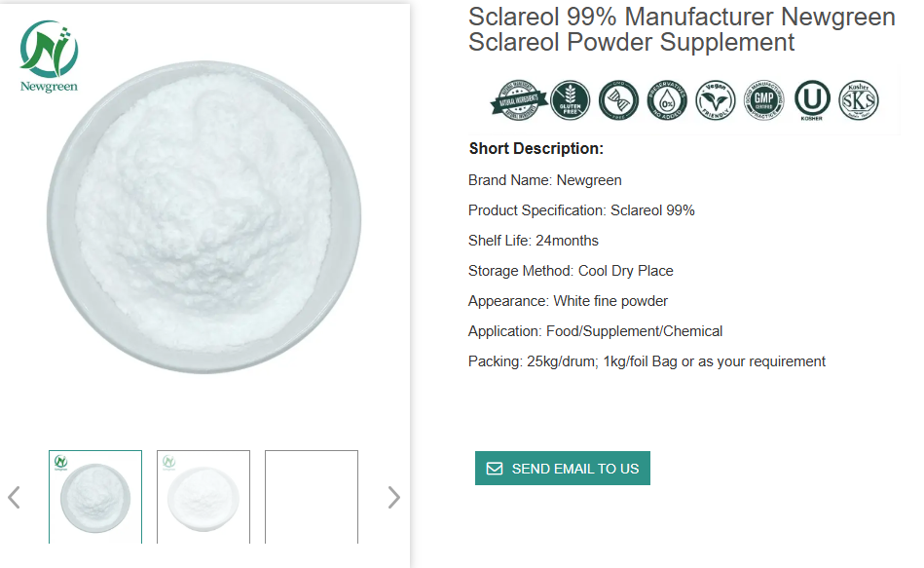Click the Preservatives No Added badge
This screenshot has height=568, width=924.
[667, 100]
